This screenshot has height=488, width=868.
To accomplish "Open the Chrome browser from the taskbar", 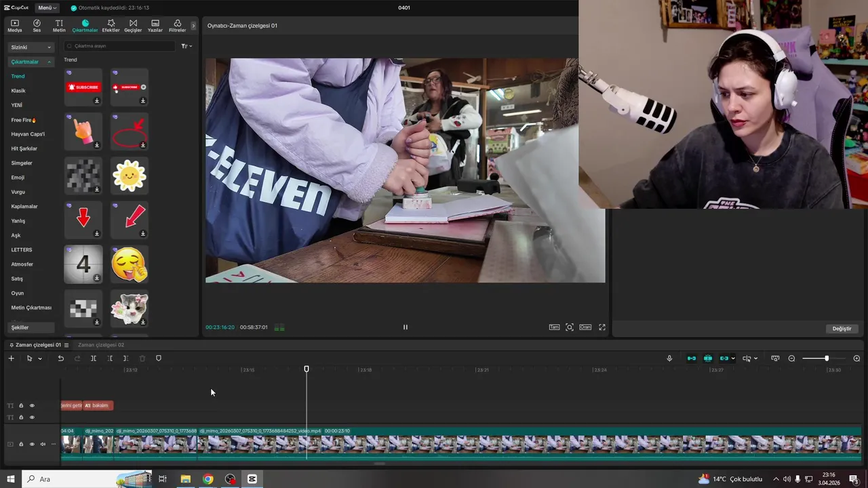I will tap(208, 479).
